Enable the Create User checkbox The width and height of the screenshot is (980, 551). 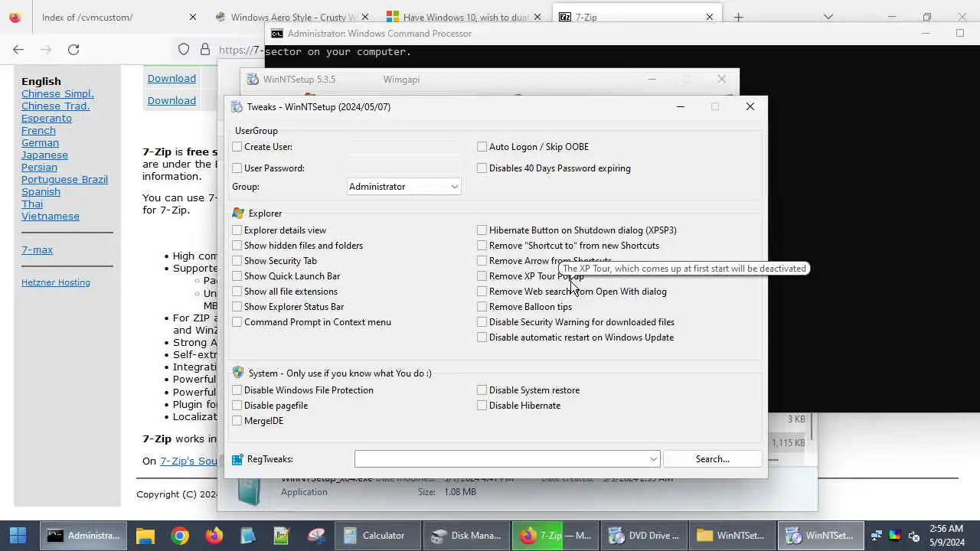pos(237,147)
